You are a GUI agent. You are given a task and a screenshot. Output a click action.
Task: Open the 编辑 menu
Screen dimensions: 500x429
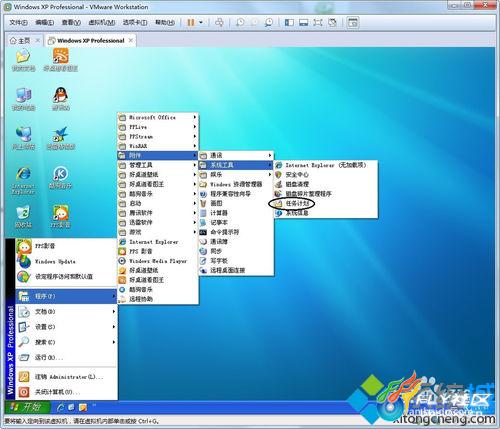point(44,23)
